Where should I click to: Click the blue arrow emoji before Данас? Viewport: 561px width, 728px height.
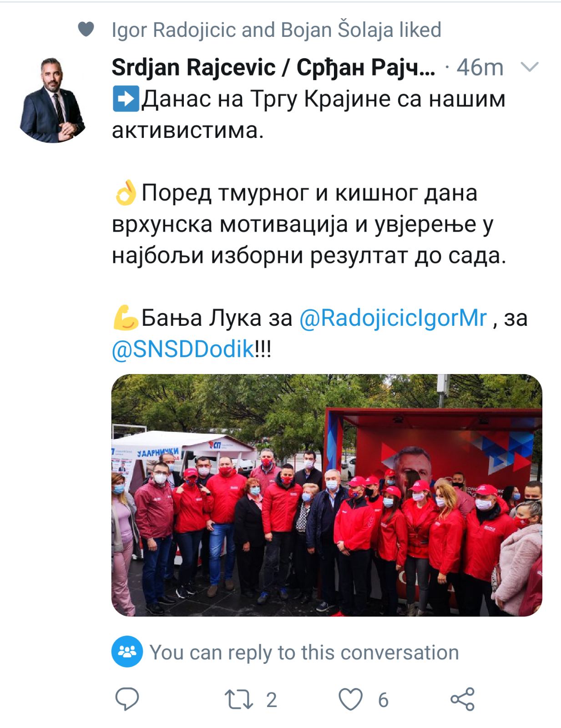coord(126,99)
